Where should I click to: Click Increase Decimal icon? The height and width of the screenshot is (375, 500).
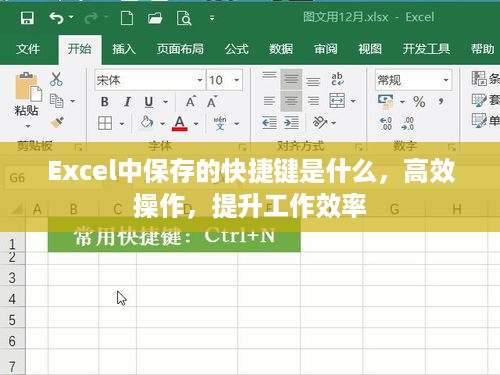pyautogui.click(x=386, y=124)
